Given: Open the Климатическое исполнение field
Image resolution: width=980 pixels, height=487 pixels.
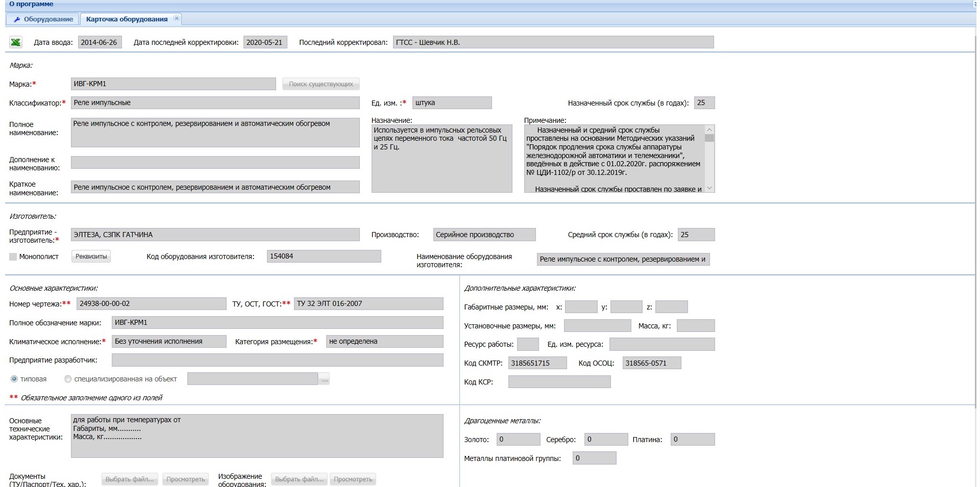Looking at the screenshot, I should [169, 341].
